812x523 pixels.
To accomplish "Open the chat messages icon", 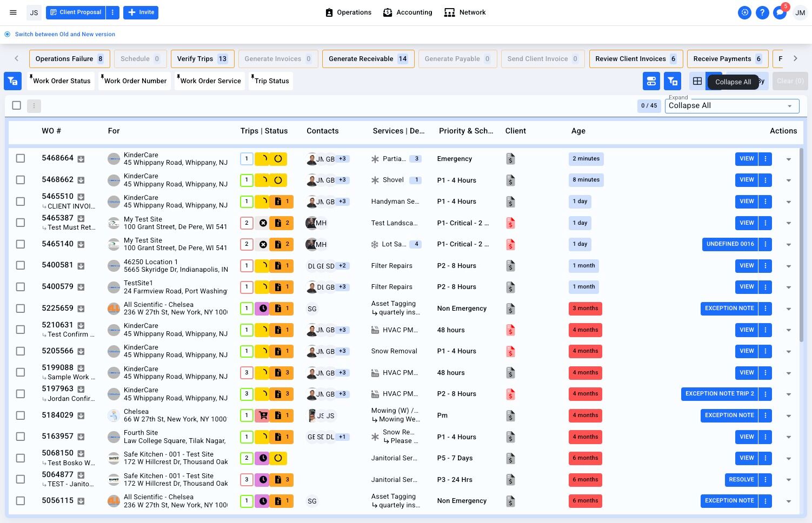I will coord(780,12).
